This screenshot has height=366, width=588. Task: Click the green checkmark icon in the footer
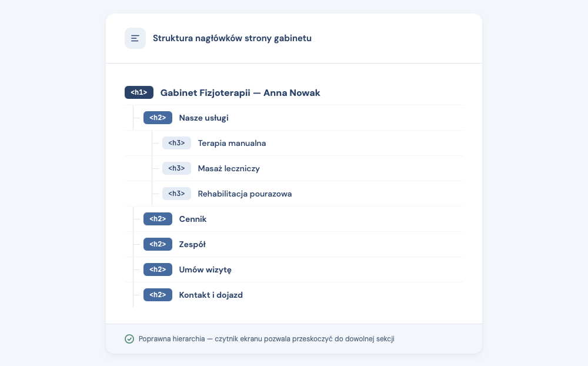coord(128,339)
